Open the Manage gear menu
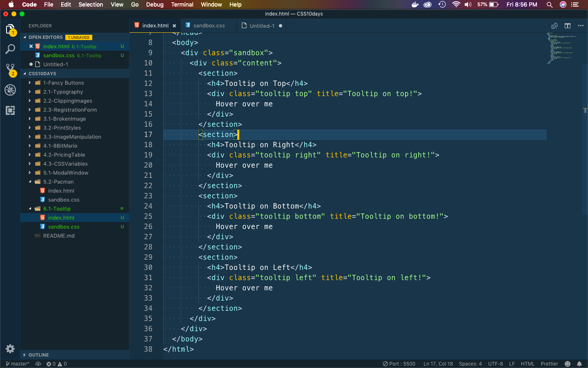Screen dimensions: 588x368 pyautogui.click(x=10, y=349)
